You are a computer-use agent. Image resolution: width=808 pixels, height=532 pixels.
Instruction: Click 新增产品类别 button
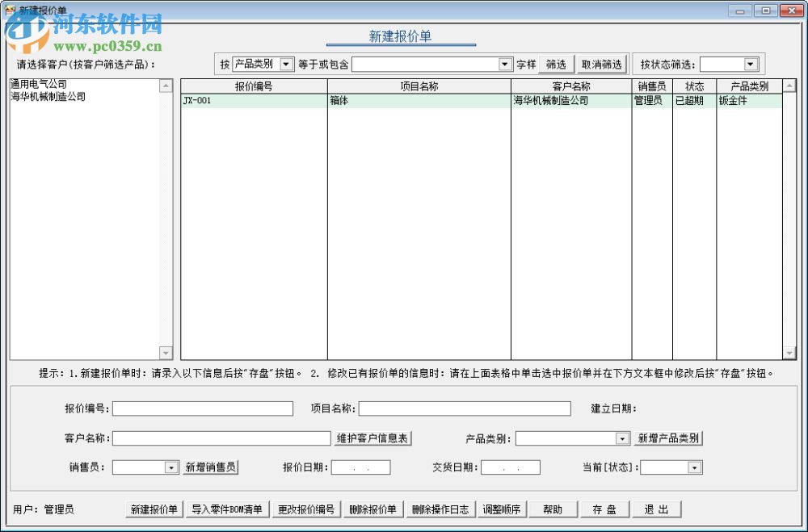coord(668,438)
